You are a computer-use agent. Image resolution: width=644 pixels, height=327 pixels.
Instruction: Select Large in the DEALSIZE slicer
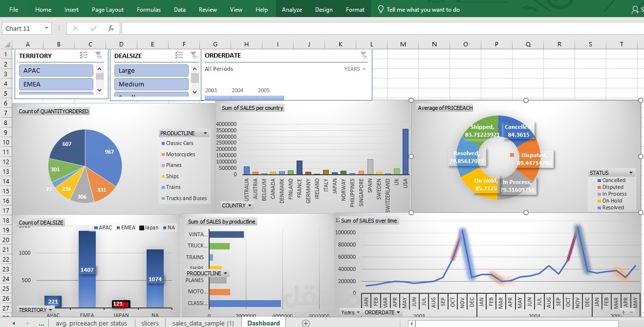coord(151,70)
